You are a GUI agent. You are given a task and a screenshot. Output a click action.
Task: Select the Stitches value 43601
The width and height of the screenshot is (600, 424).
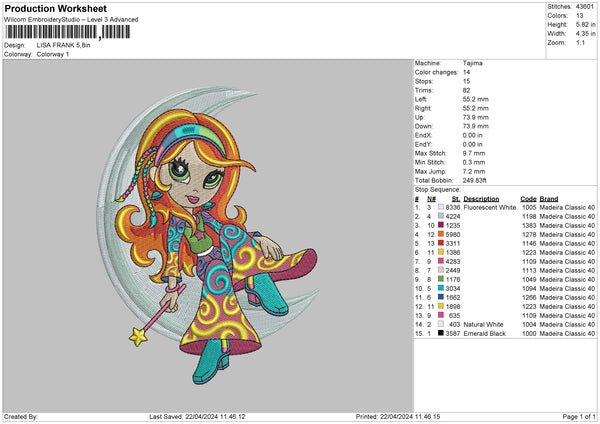click(x=584, y=7)
